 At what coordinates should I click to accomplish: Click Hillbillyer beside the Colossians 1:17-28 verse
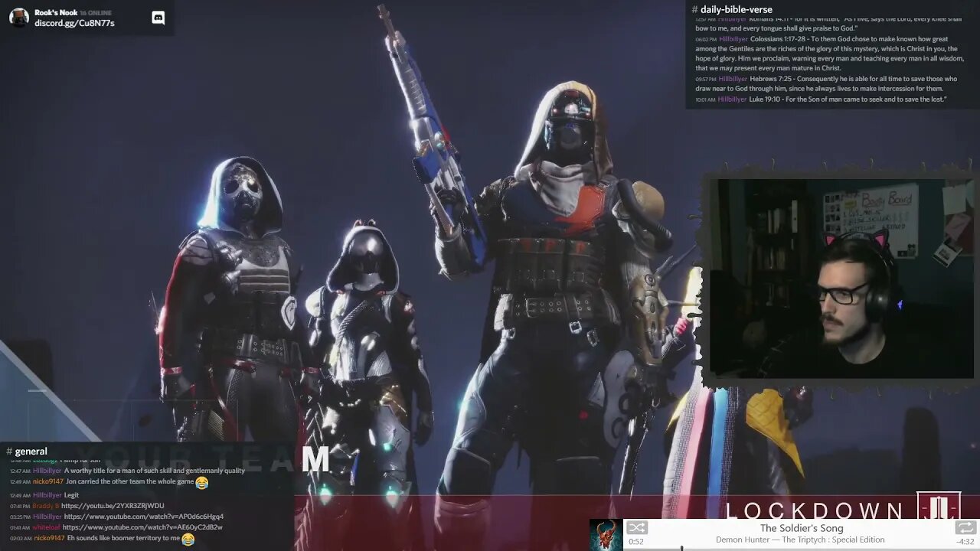click(733, 39)
